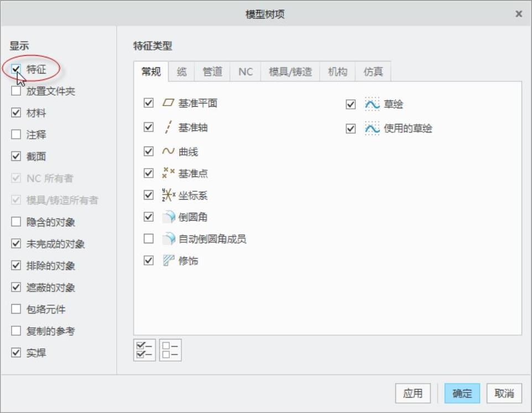Viewport: 532px width, 413px height.
Task: Open the 模具/铸造 tab
Action: pos(290,72)
